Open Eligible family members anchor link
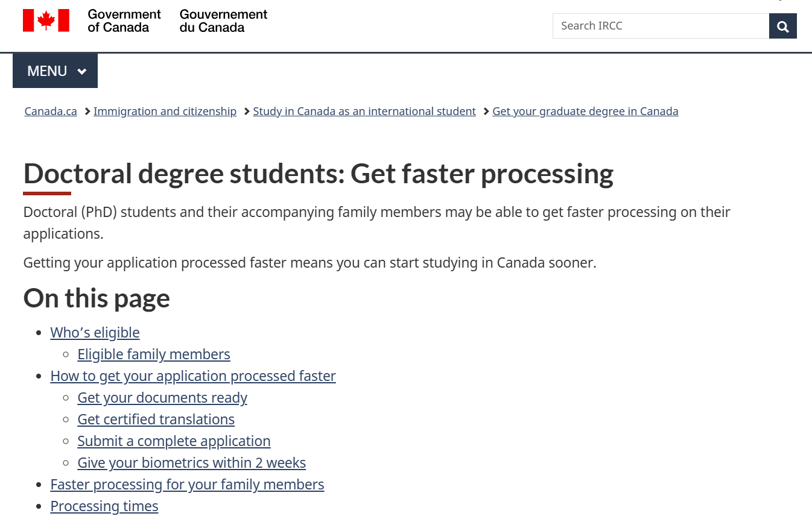Screen dimensions: 812x525 click(x=154, y=354)
